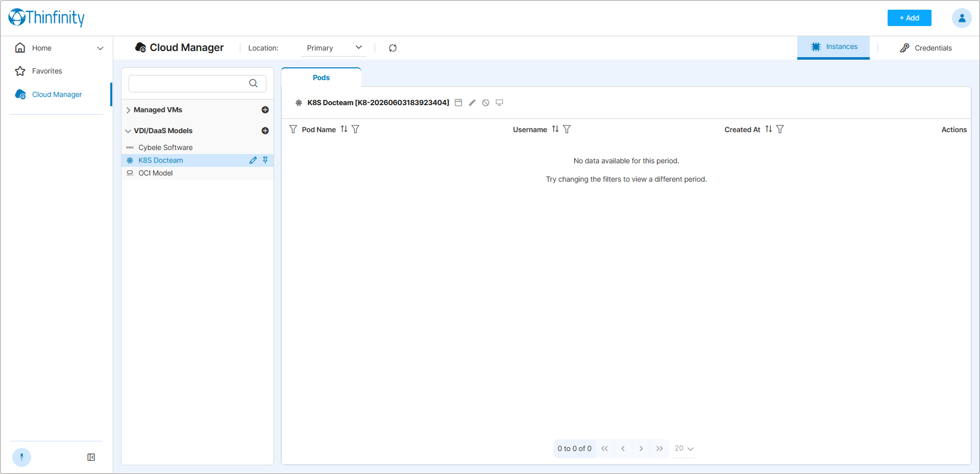Screen dimensions: 980x474
Task: Collapse the VDI/DaaS Models section
Action: [128, 131]
